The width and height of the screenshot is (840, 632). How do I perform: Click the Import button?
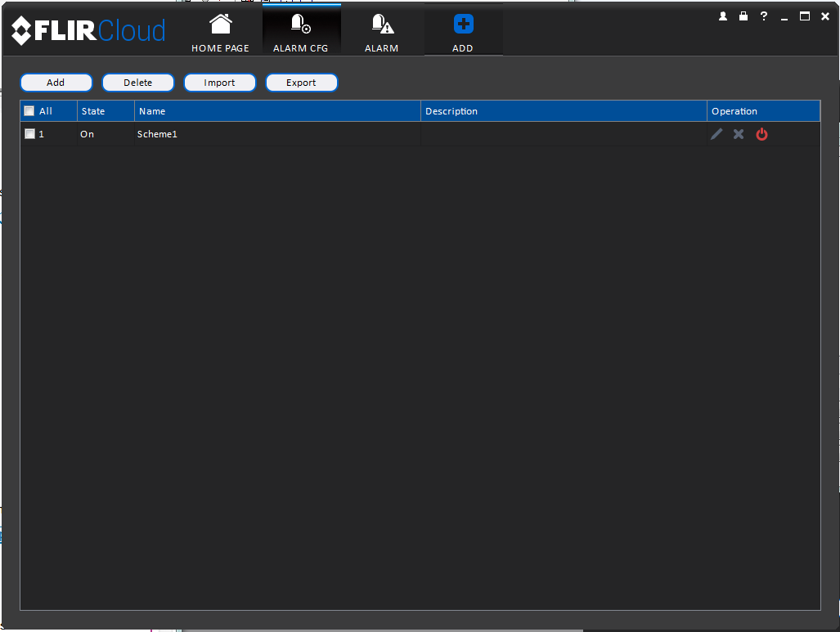coord(220,83)
